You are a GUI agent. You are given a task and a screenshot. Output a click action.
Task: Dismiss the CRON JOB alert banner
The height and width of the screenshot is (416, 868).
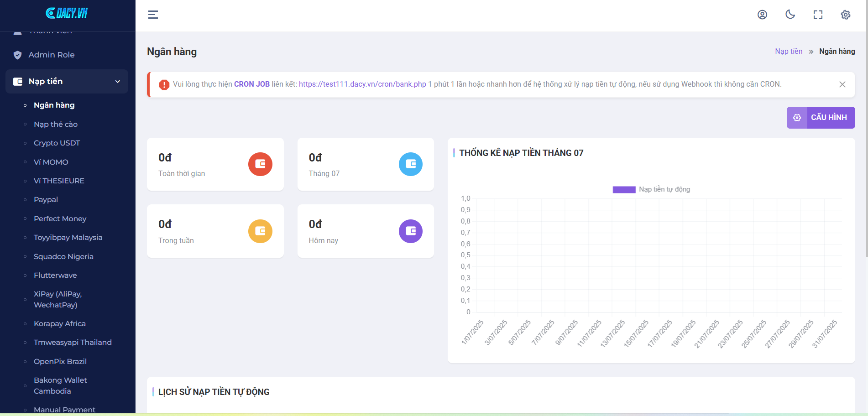842,84
